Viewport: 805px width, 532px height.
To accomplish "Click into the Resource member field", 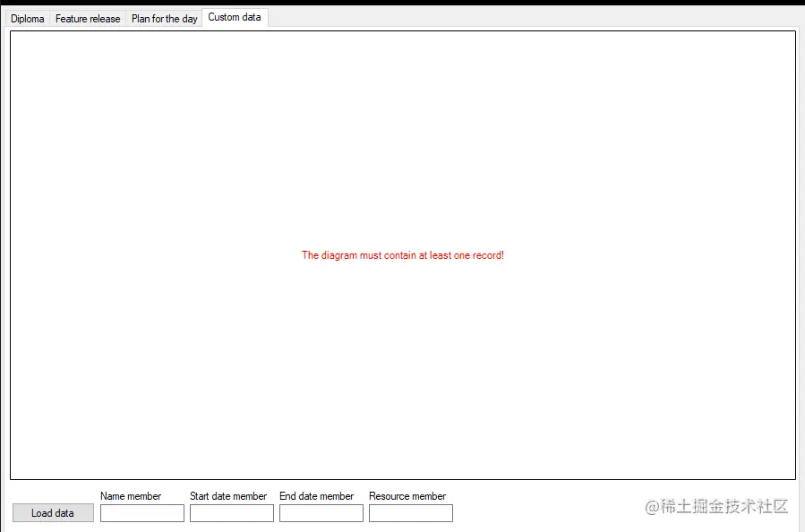I will tap(411, 513).
